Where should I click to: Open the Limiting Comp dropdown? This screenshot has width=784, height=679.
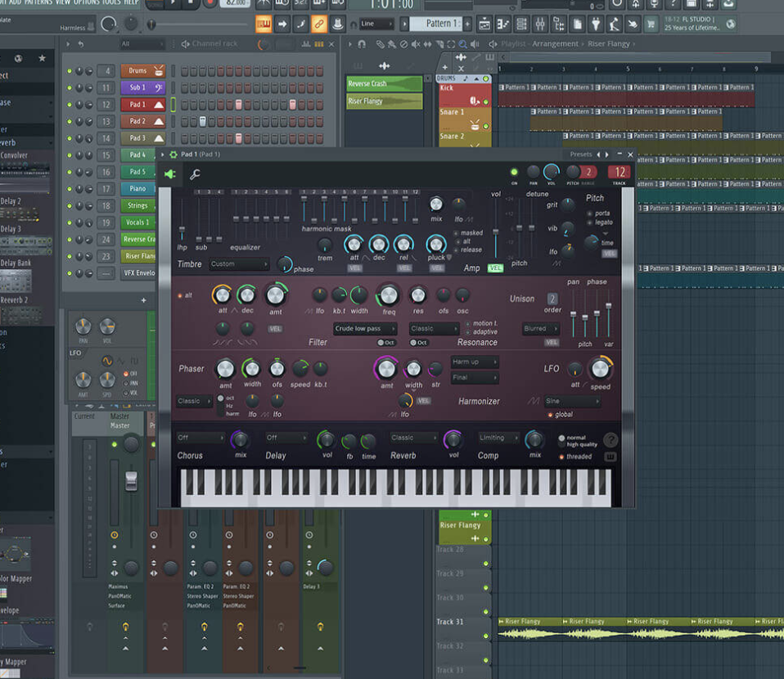coord(498,438)
